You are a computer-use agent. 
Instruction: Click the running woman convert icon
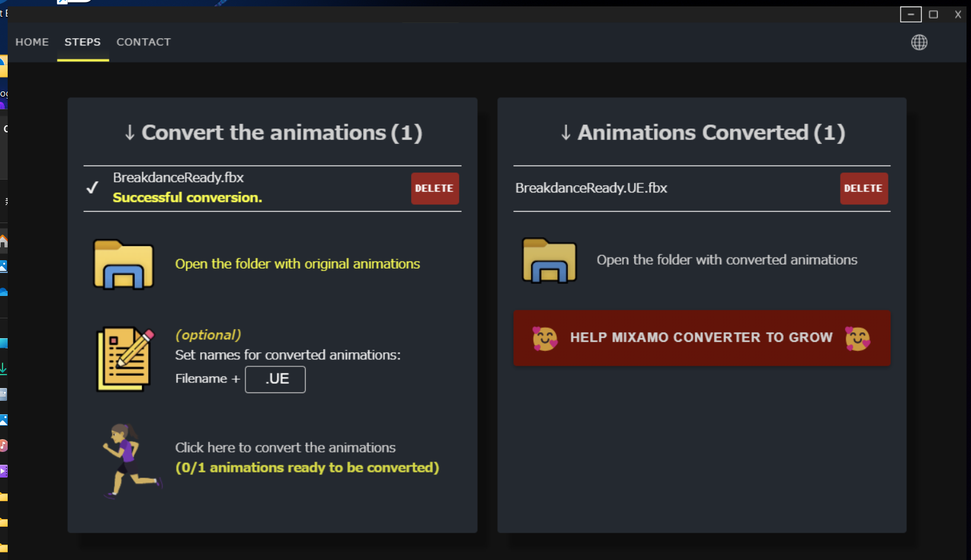click(130, 459)
